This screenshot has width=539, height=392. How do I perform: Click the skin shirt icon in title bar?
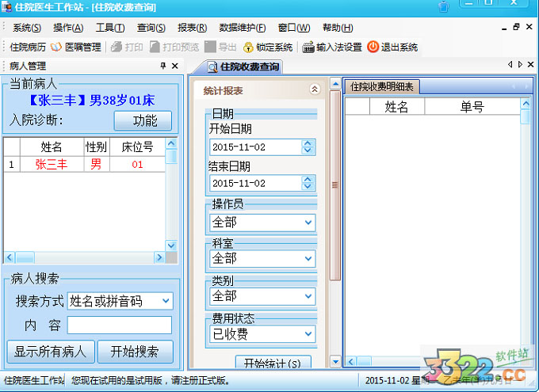click(x=443, y=6)
